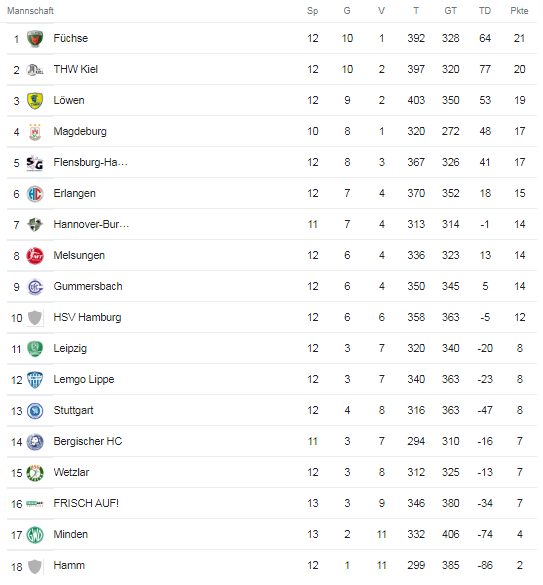Open the Bergischer HC team link

[x=88, y=441]
